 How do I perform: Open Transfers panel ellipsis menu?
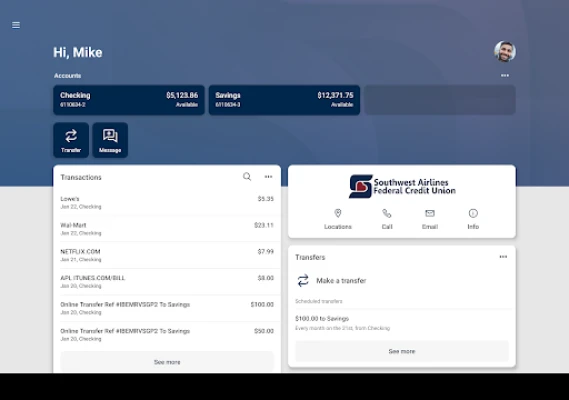pyautogui.click(x=503, y=257)
